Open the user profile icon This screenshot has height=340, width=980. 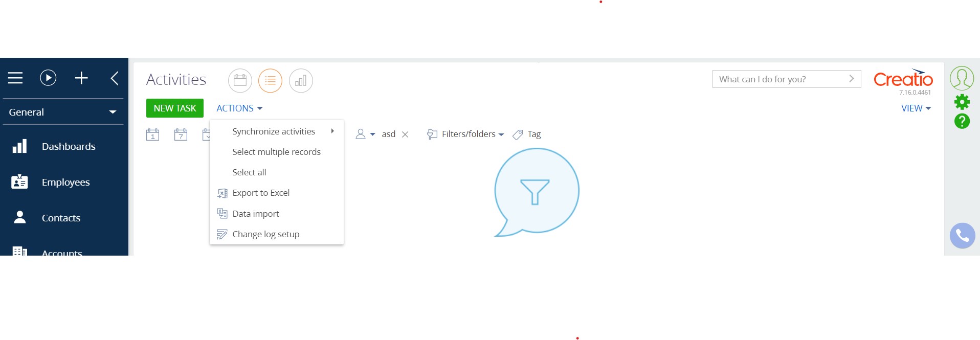pos(962,78)
